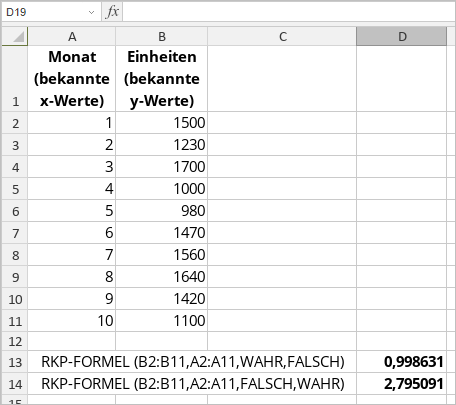The image size is (456, 405).
Task: Select column C header
Action: point(282,36)
